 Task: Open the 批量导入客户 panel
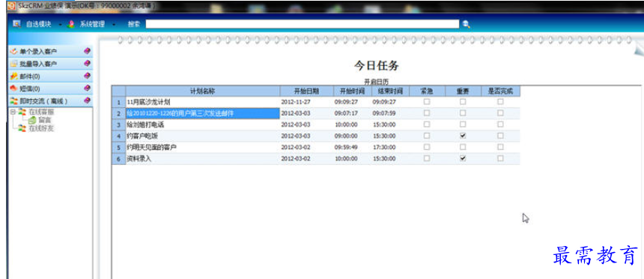pos(50,64)
